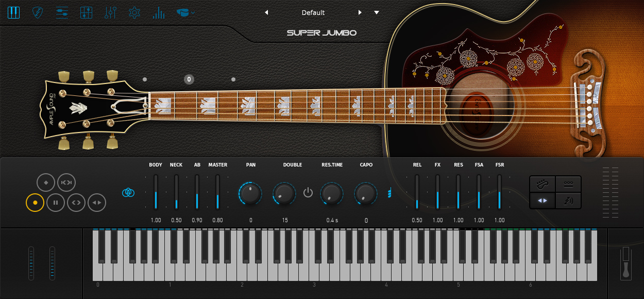Image resolution: width=644 pixels, height=299 pixels.
Task: Open the gear Settings panel
Action: (x=134, y=12)
